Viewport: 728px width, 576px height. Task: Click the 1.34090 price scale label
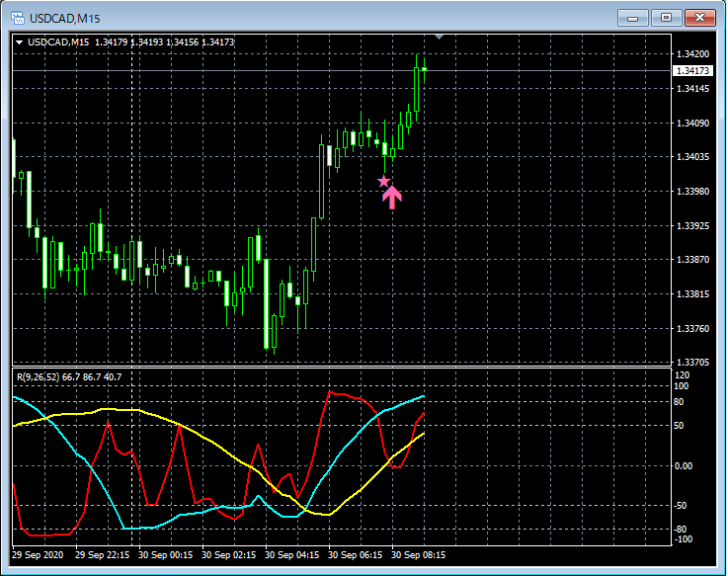pos(692,123)
